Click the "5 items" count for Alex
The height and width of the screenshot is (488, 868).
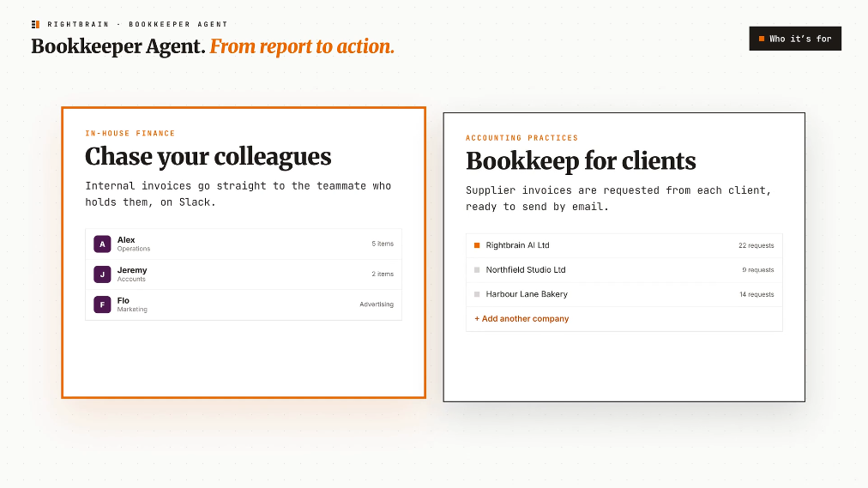click(383, 244)
